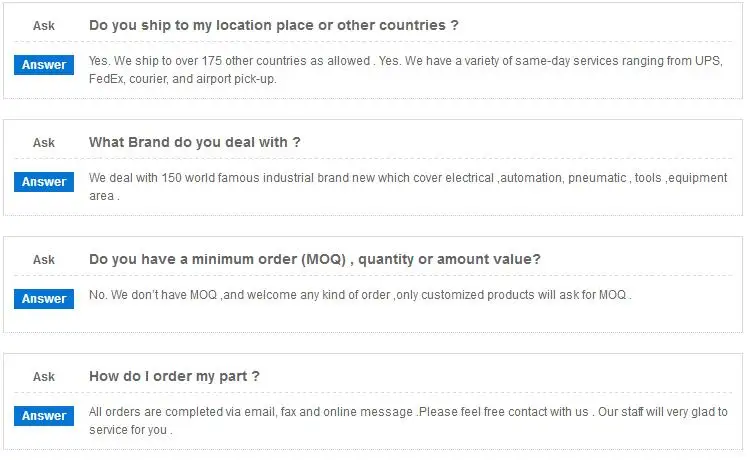Click the 'FedEx, courier, and airport pick-up' line

[x=182, y=79]
